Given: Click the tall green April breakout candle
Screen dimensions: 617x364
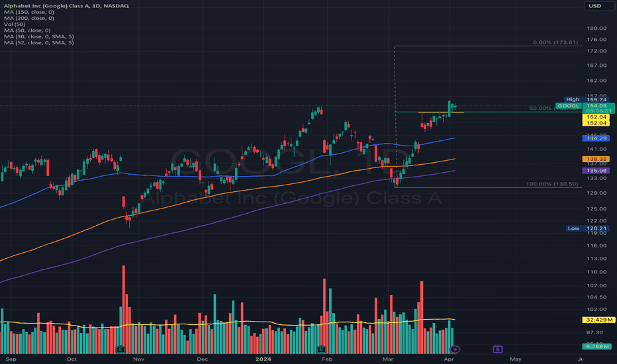Looking at the screenshot, I should (449, 109).
